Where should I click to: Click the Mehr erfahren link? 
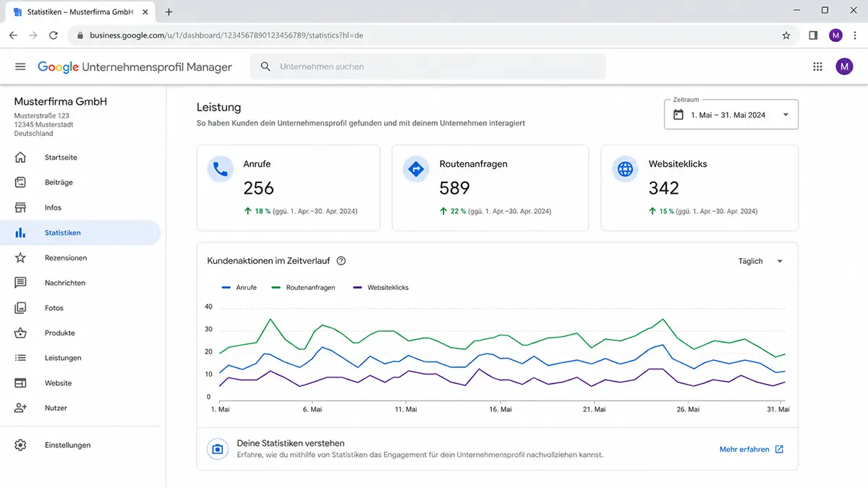744,450
